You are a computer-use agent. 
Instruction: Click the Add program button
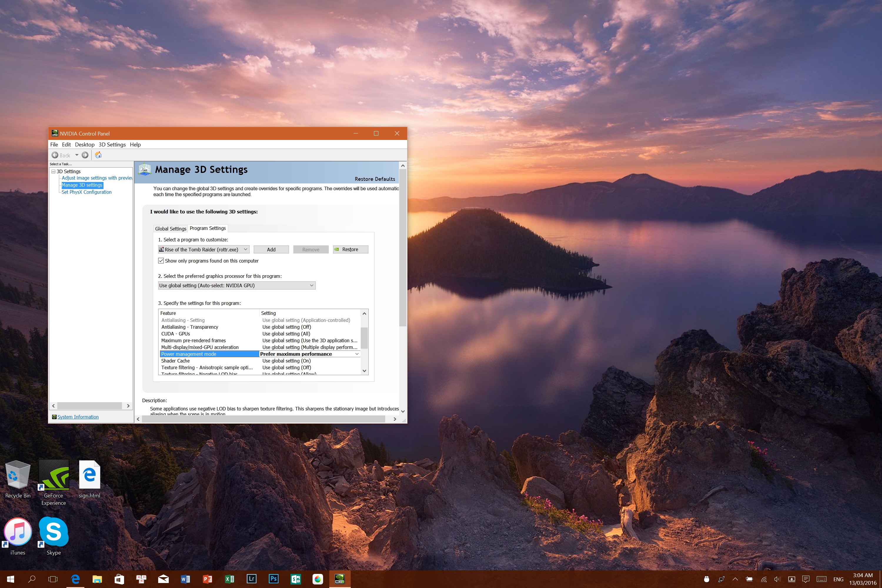click(271, 249)
